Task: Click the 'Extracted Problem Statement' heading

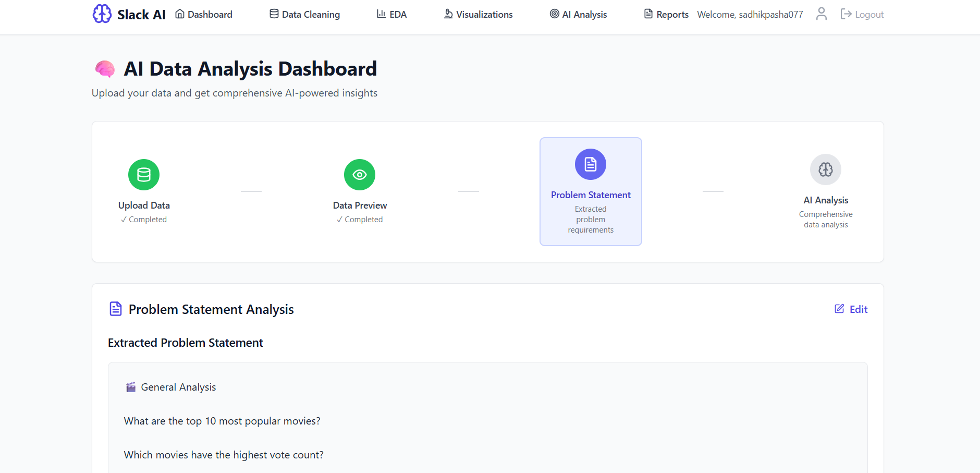Action: (x=186, y=343)
